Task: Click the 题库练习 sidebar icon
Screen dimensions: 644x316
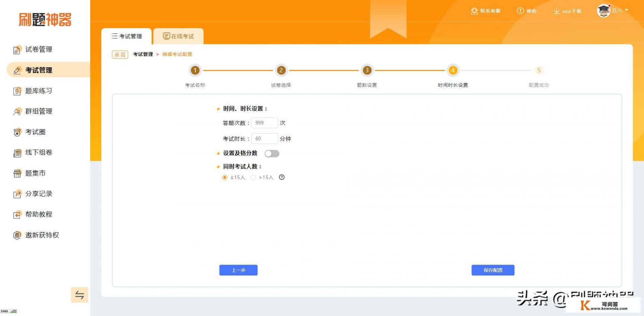Action: coord(17,91)
